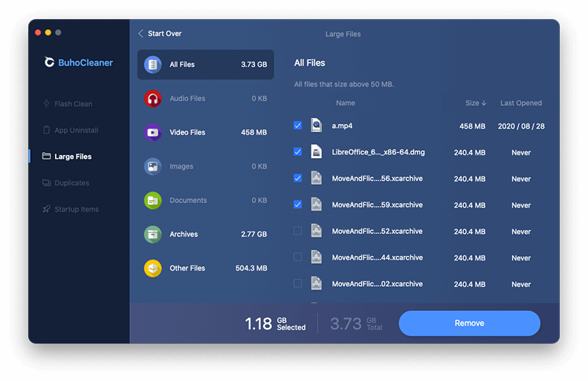The image size is (588, 381).
Task: Click the Name column header
Action: pos(345,103)
